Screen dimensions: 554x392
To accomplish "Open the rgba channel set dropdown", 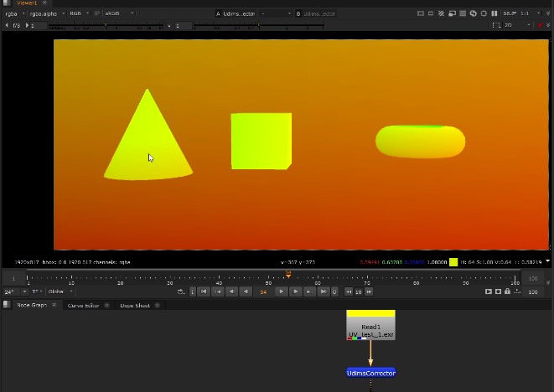I will click(14, 13).
